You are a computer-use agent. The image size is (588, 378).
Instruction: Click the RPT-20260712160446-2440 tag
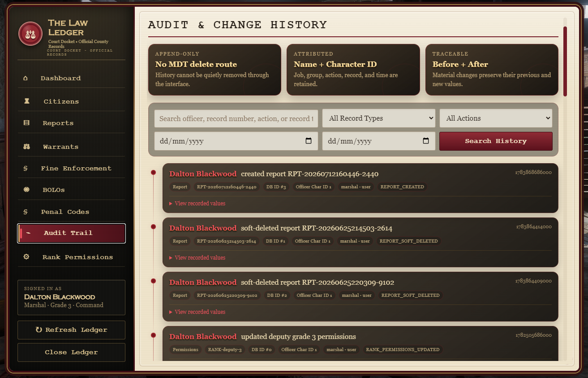click(x=227, y=187)
